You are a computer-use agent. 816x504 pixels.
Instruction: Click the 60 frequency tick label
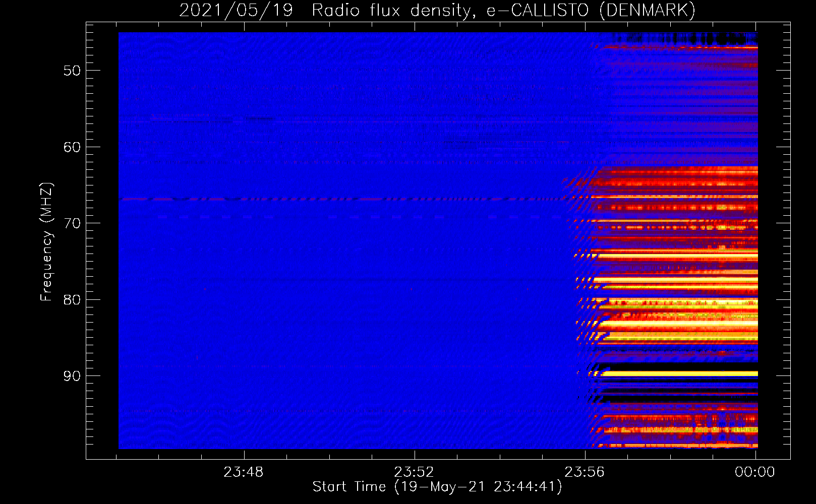pos(72,147)
